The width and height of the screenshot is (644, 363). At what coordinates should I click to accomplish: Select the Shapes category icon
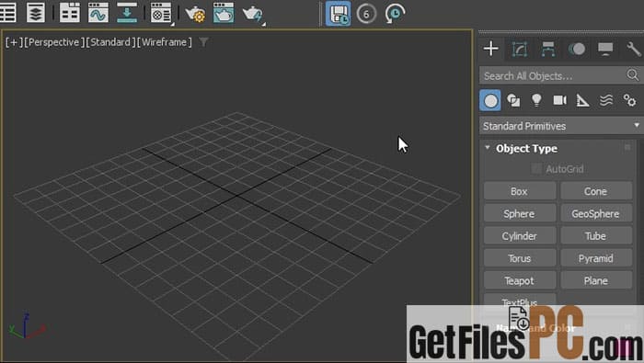513,100
